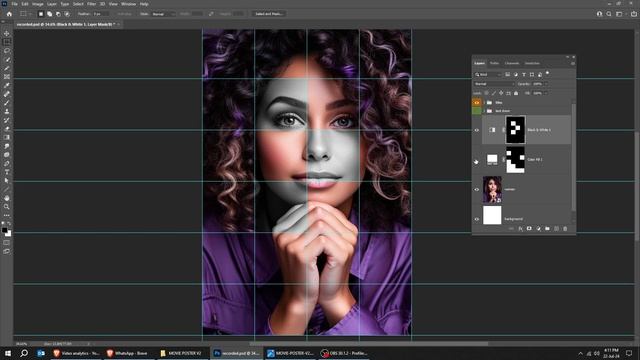
Task: Toggle Quick Mask mode icon
Action: tap(7, 243)
